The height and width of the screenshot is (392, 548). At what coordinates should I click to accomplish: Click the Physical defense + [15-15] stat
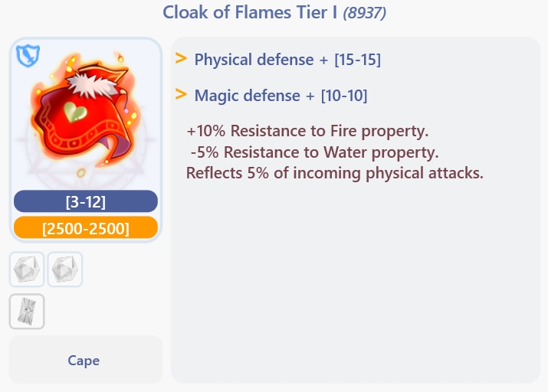pos(287,60)
